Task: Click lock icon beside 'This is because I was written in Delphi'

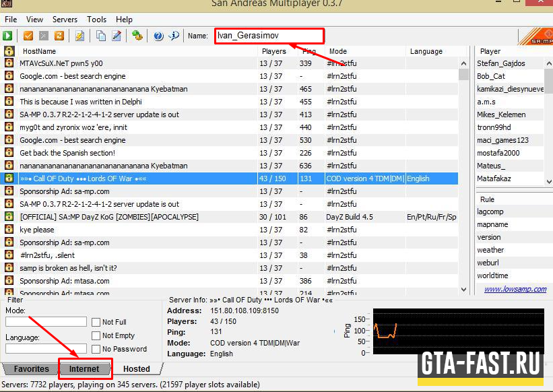Action: click(x=9, y=102)
